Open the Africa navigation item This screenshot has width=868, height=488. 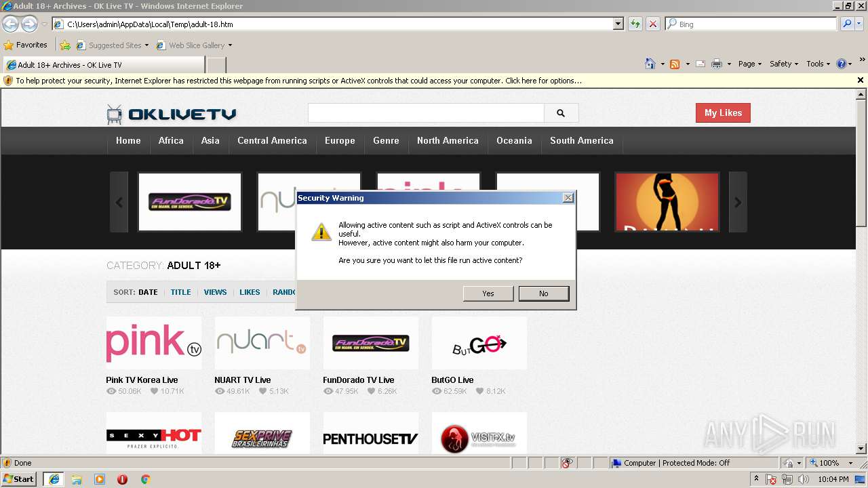coord(171,140)
